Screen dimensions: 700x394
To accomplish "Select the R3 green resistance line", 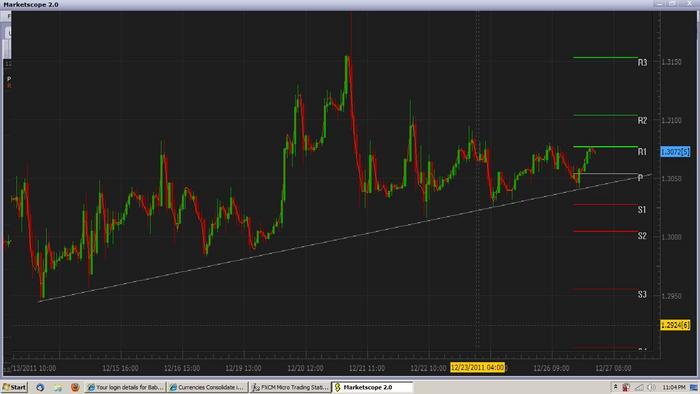I will [x=605, y=57].
